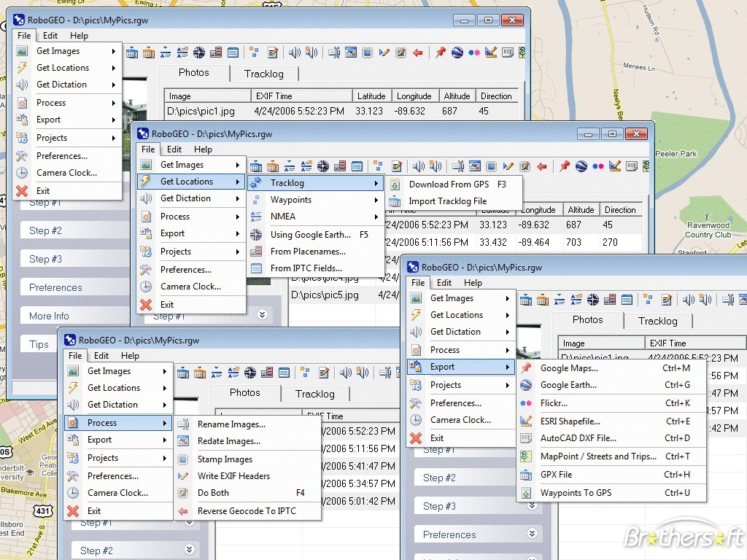The image size is (747, 560).
Task: Click Exit in Process-submenu window File menu
Action: (x=118, y=511)
